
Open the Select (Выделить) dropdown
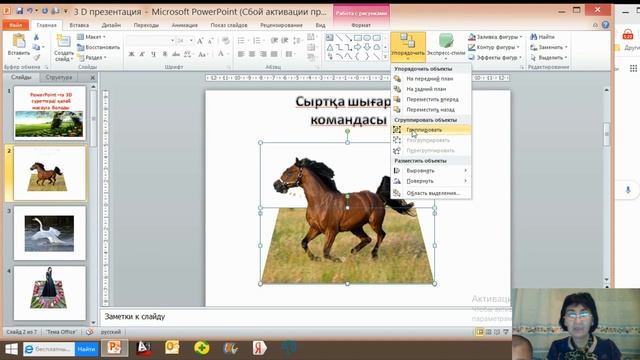pyautogui.click(x=549, y=58)
